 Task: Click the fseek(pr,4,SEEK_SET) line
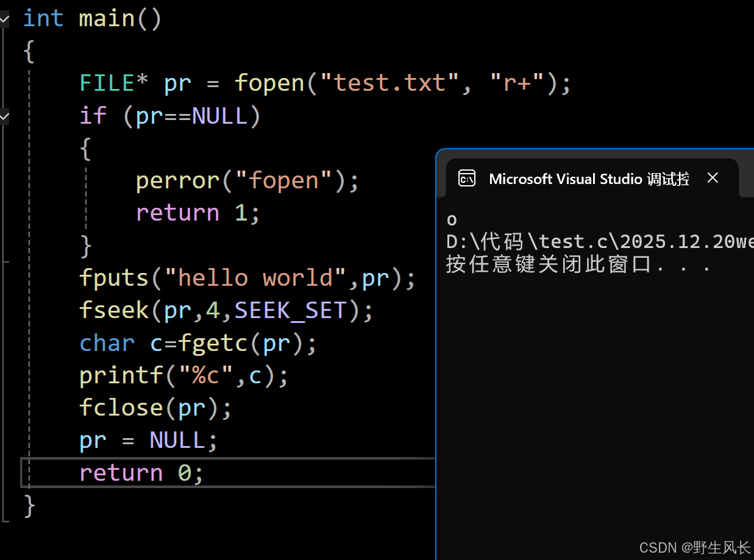tap(226, 310)
